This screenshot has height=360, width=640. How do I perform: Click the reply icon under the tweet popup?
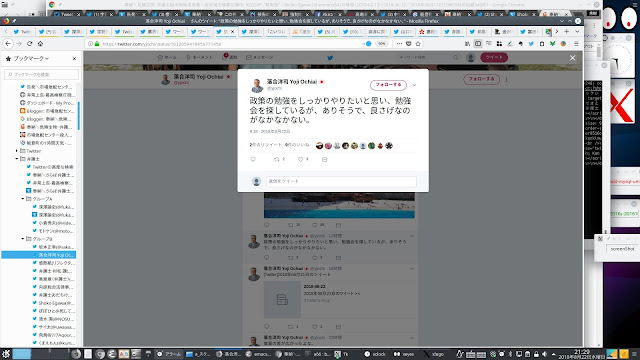tap(253, 160)
